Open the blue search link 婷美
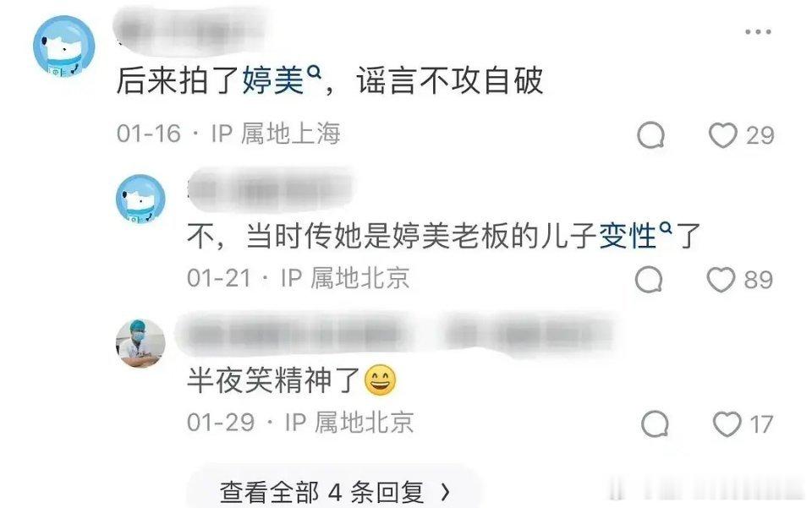The image size is (812, 508). [x=273, y=80]
